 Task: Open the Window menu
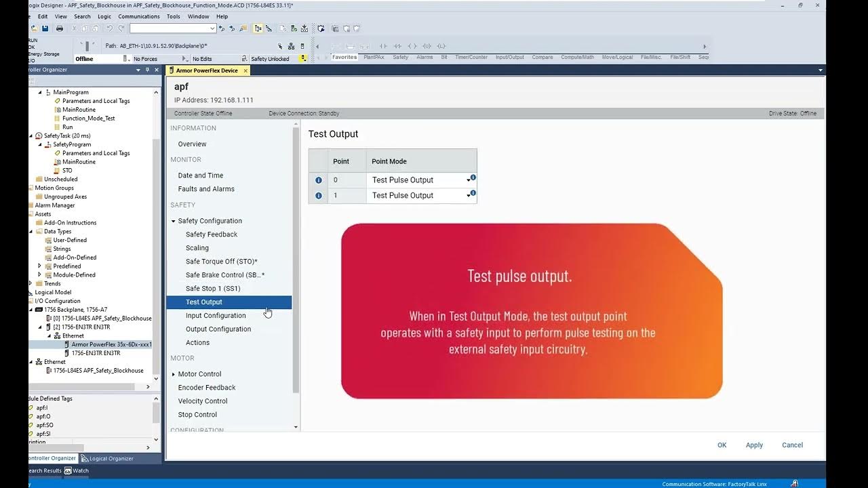click(198, 16)
